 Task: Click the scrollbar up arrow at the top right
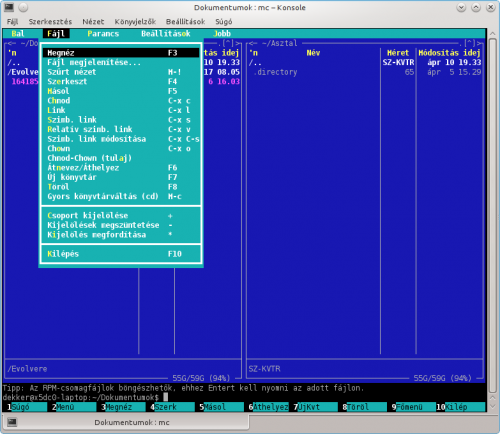[493, 34]
